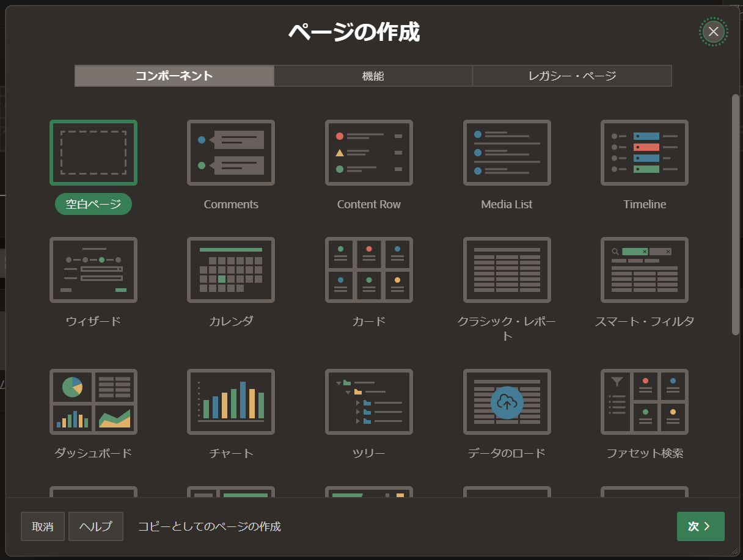
Task: Select the ファセット検索 page icon
Action: point(645,402)
